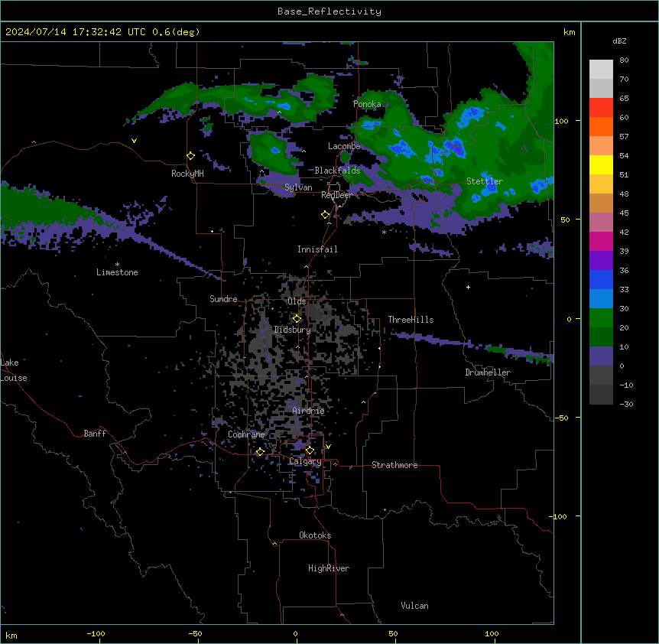The width and height of the screenshot is (659, 644).
Task: Click the yellow 54 dBZ legend swatch
Action: coord(601,164)
